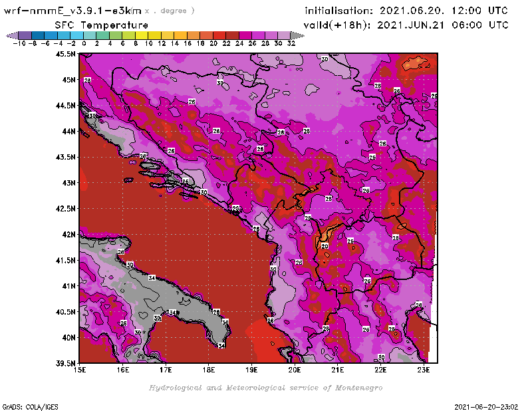This screenshot has height=411, width=532.
Task: Click the legend swatch between -10 and -8
Action: tap(25, 36)
